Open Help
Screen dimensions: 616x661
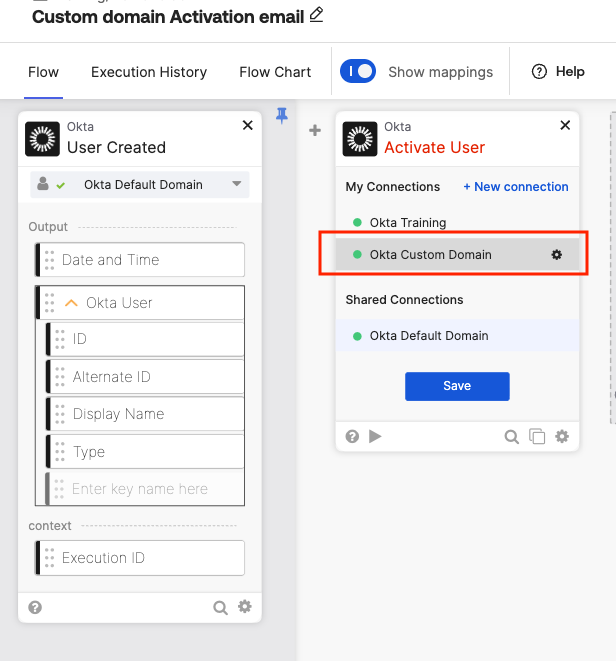click(558, 72)
